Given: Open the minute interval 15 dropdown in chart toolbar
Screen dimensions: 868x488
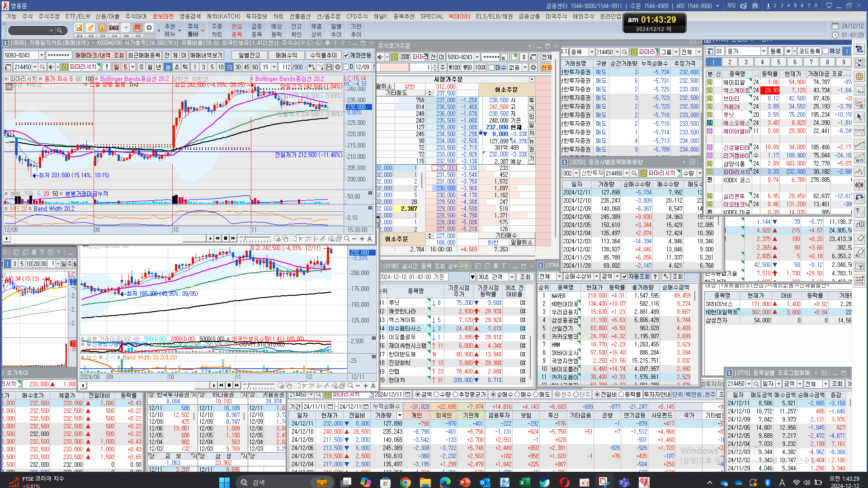Looking at the screenshot, I should coord(274,67).
